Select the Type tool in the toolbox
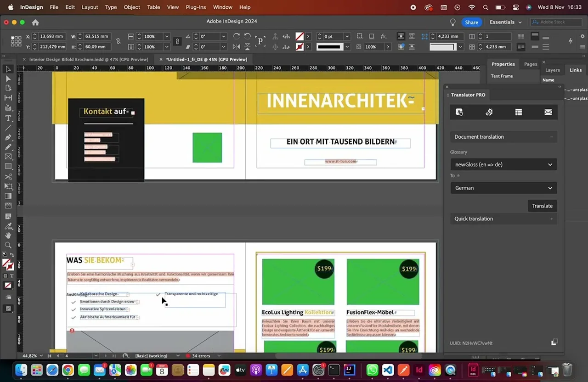This screenshot has height=382, width=588. coord(8,118)
